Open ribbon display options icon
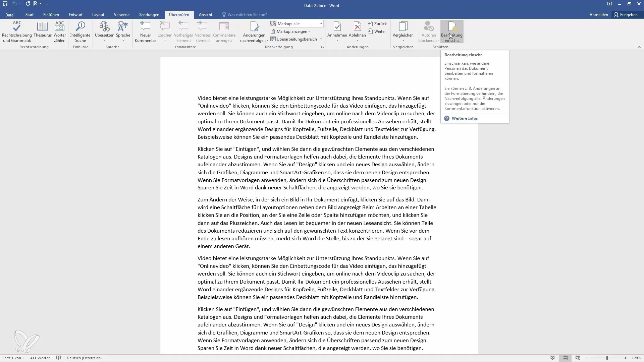 pyautogui.click(x=609, y=4)
